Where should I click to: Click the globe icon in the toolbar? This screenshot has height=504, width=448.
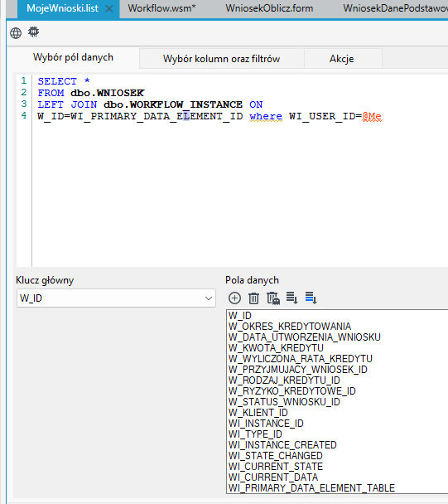[16, 33]
